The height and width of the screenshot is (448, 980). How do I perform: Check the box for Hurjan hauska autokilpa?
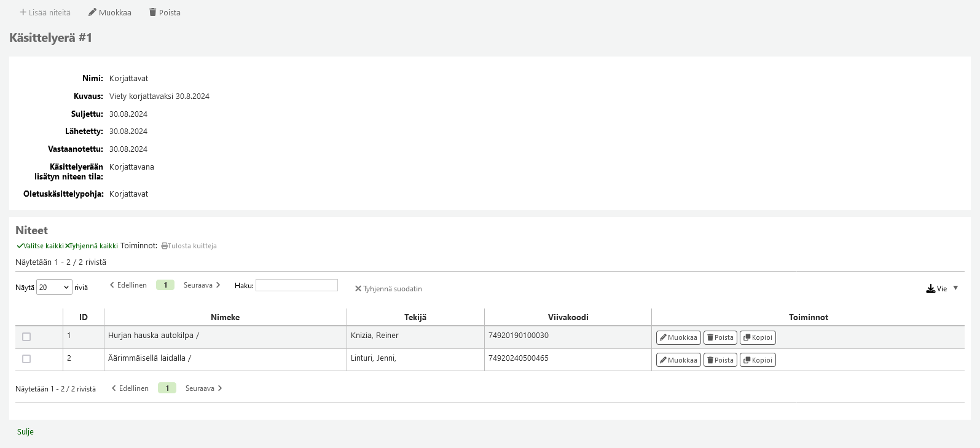(26, 337)
